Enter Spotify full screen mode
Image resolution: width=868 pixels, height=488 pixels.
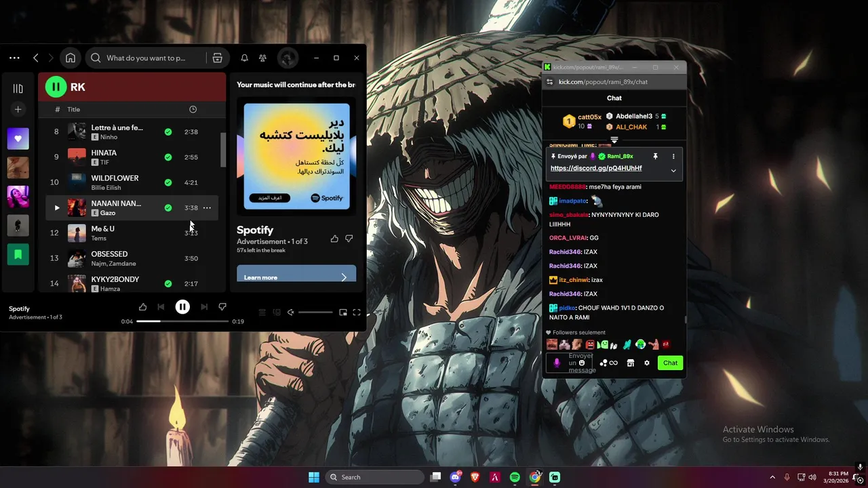tap(357, 312)
